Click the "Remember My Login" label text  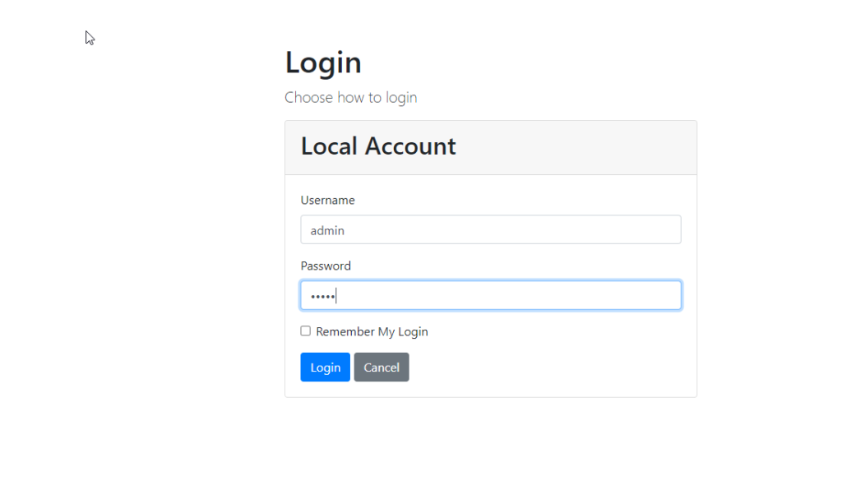(x=372, y=331)
